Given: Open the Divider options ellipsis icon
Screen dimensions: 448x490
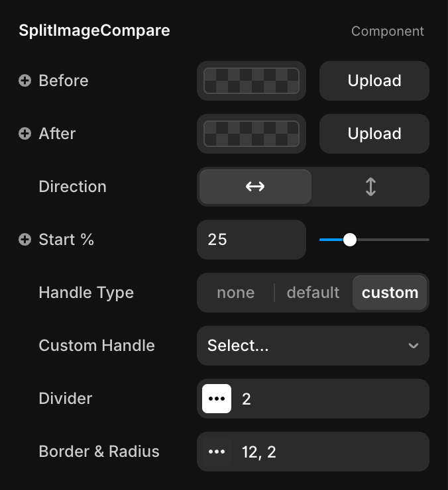Looking at the screenshot, I should click(217, 399).
